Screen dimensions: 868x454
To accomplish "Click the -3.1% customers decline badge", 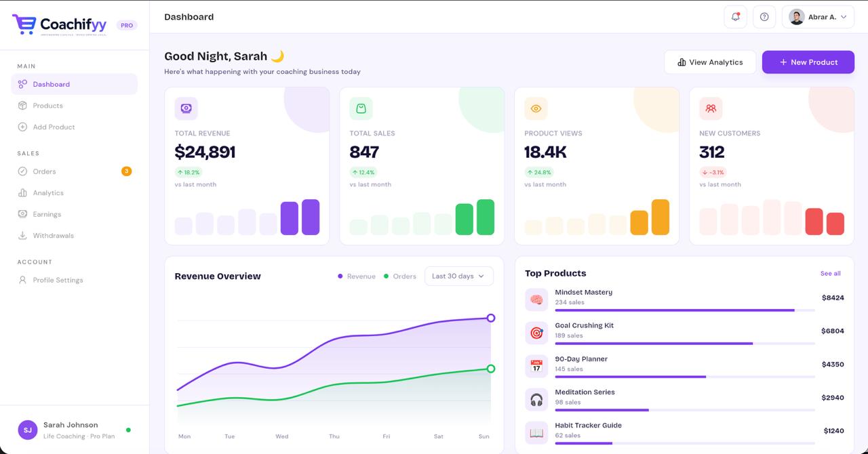I will coord(713,172).
